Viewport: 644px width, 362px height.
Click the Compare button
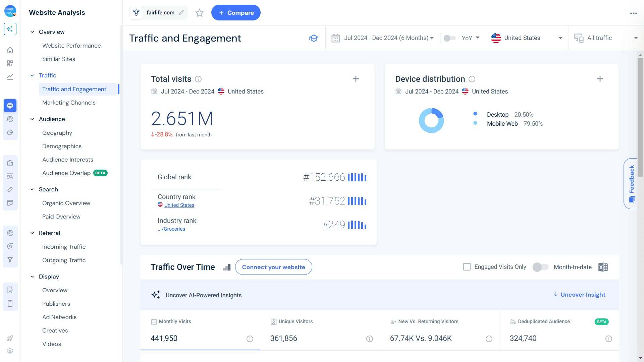[x=236, y=12]
